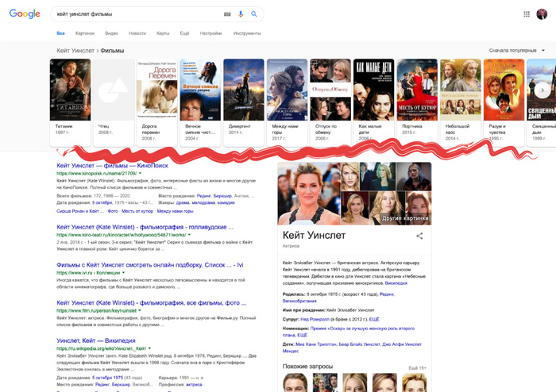This screenshot has height=392, width=556.
Task: Open Чтец movie card
Action: point(114,102)
